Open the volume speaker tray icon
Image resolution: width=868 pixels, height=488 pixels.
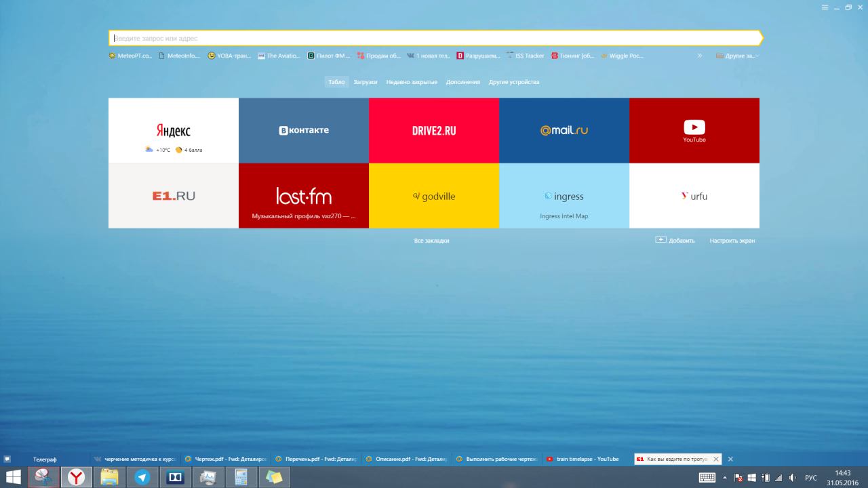pos(793,477)
